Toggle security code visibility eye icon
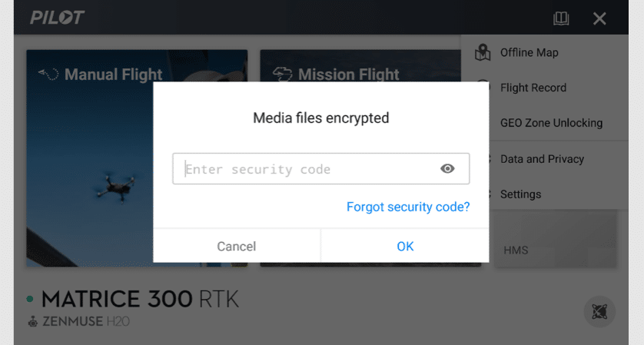This screenshot has width=644, height=345. tap(447, 169)
